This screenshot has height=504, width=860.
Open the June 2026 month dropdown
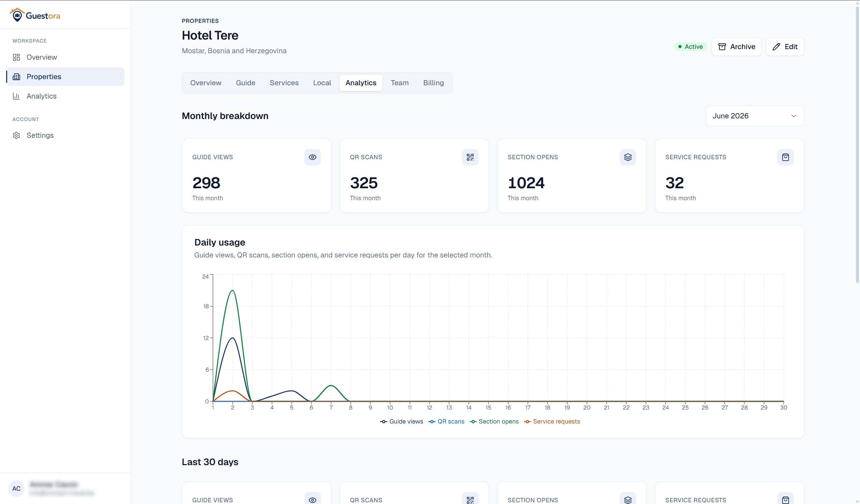point(755,116)
